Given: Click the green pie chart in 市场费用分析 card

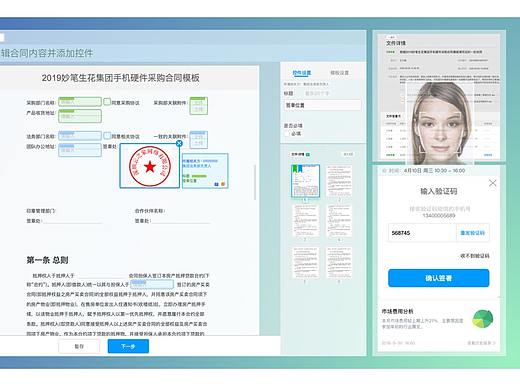Looking at the screenshot, I should (483, 319).
